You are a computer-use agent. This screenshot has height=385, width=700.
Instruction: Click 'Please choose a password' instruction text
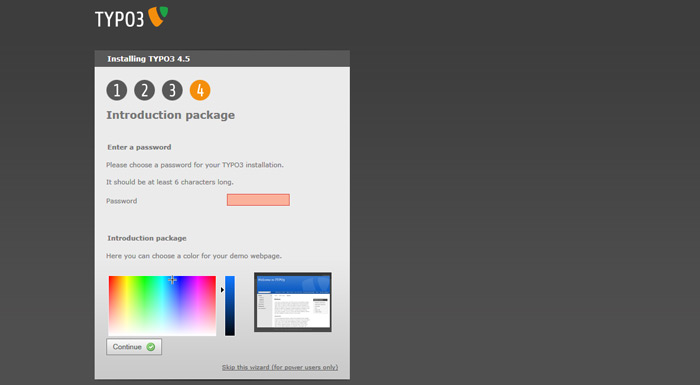195,165
